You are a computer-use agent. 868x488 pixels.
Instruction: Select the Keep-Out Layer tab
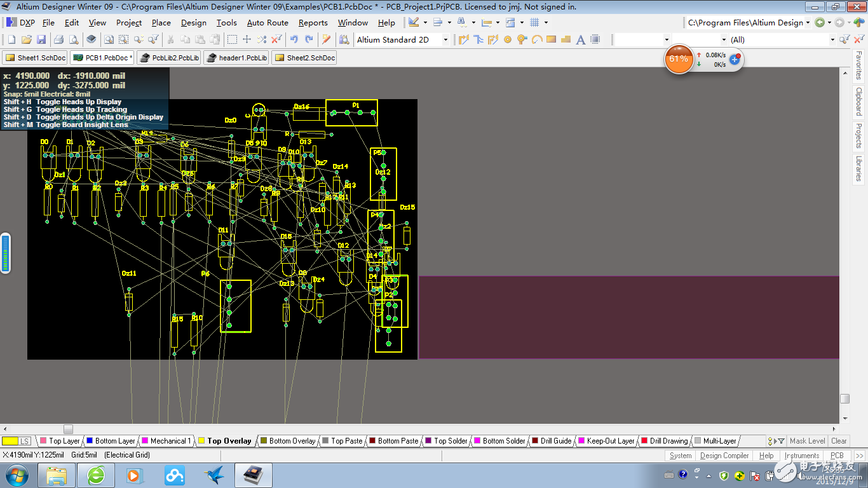[x=606, y=440]
